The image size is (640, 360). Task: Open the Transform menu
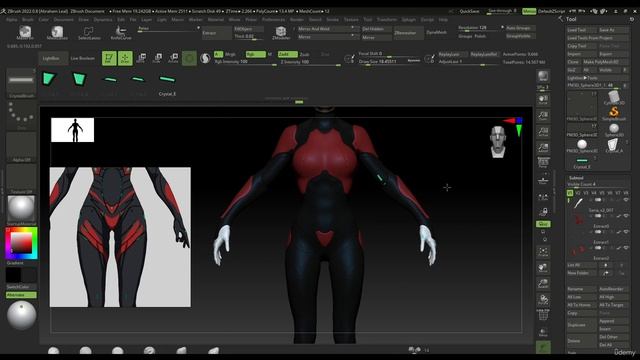pyautogui.click(x=387, y=20)
